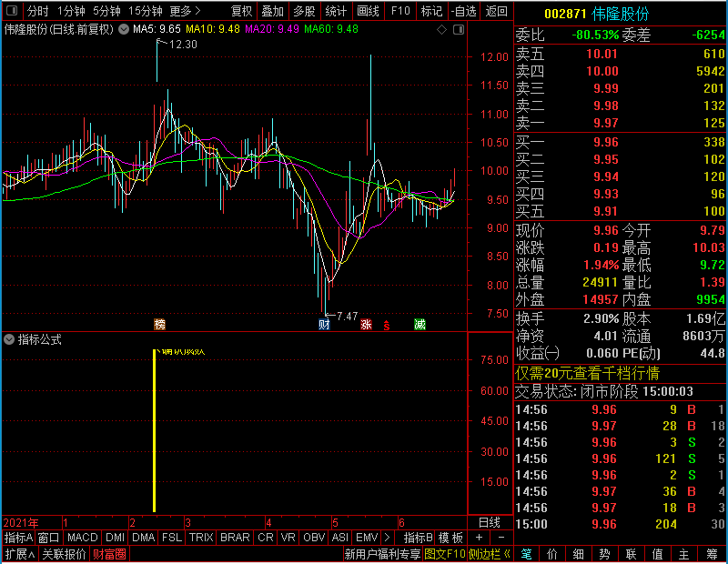The image size is (728, 564).
Task: Collapse the 侧边栏 sidebar
Action: click(x=490, y=554)
